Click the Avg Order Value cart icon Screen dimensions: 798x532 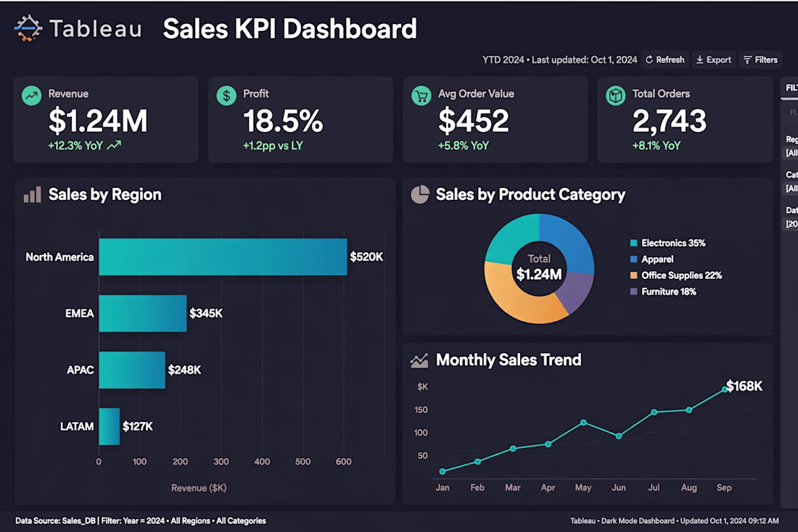click(x=421, y=95)
